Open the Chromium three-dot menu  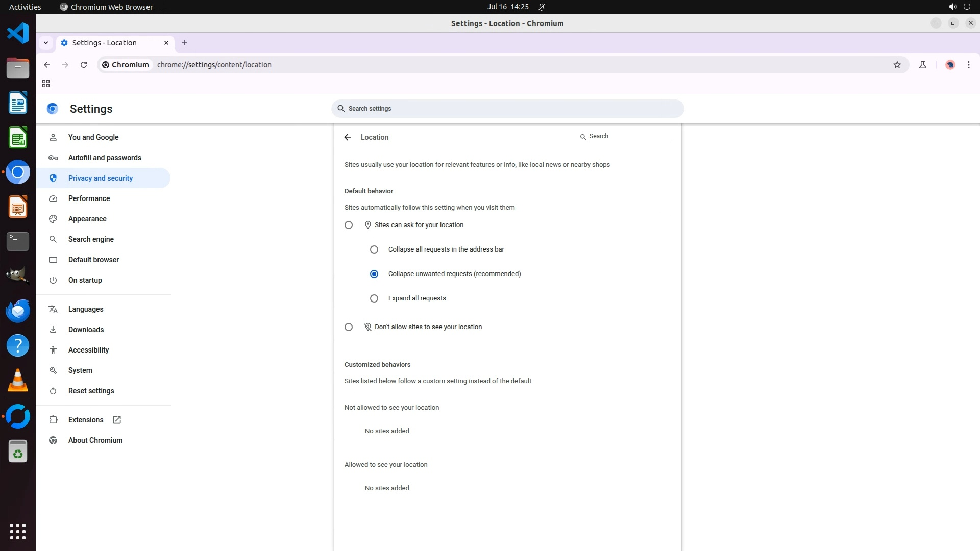[x=968, y=65]
